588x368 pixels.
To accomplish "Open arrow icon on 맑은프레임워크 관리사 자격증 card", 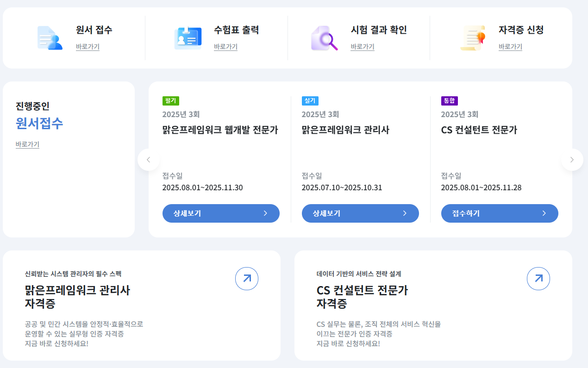I will coord(247,279).
